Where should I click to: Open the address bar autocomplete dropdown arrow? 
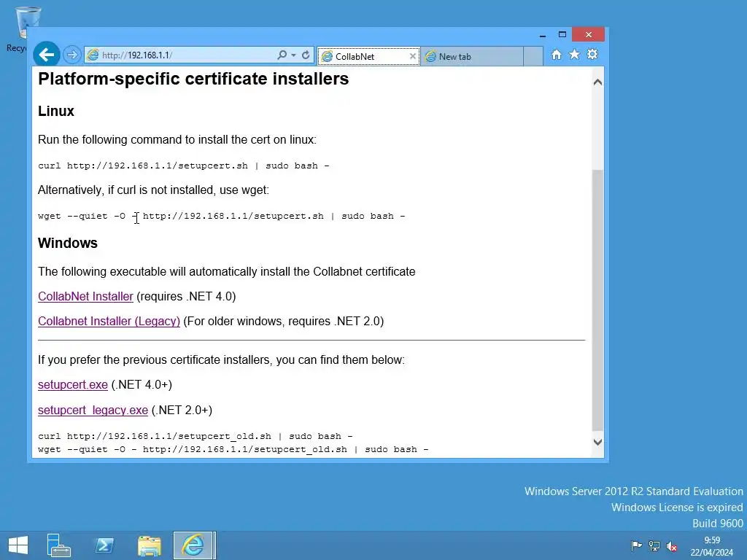point(293,55)
